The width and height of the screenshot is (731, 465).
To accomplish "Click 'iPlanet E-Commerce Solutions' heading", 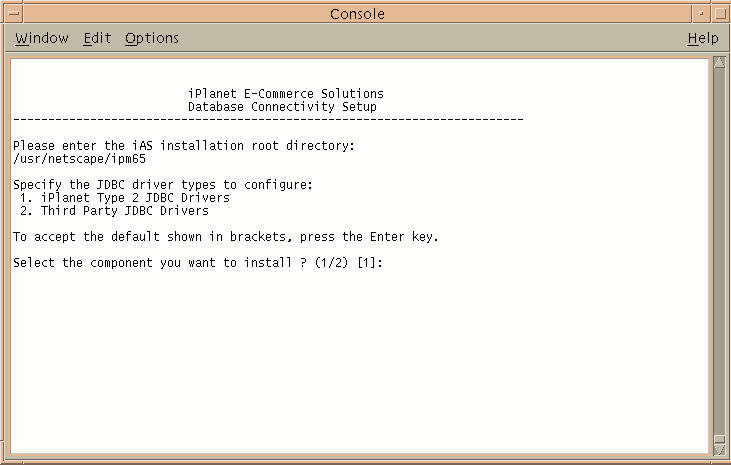I will (x=286, y=94).
